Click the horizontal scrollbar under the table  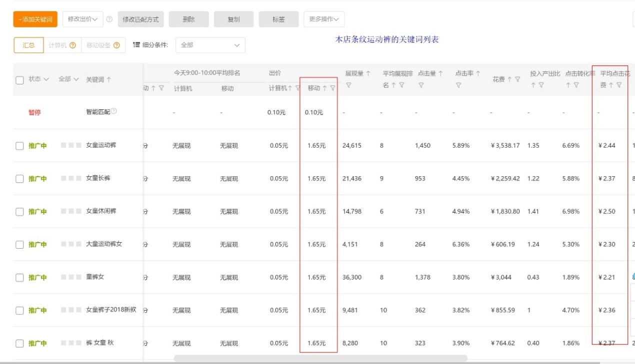pos(320,358)
